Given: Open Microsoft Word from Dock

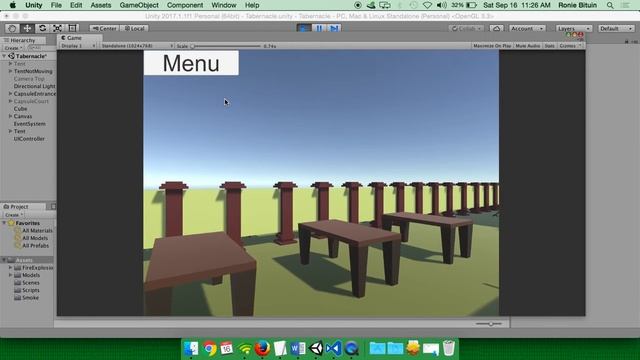Looking at the screenshot, I should pos(298,349).
